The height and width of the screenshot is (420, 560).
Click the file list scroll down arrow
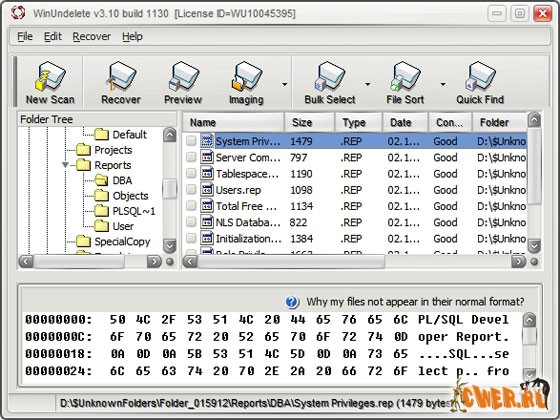[x=534, y=245]
